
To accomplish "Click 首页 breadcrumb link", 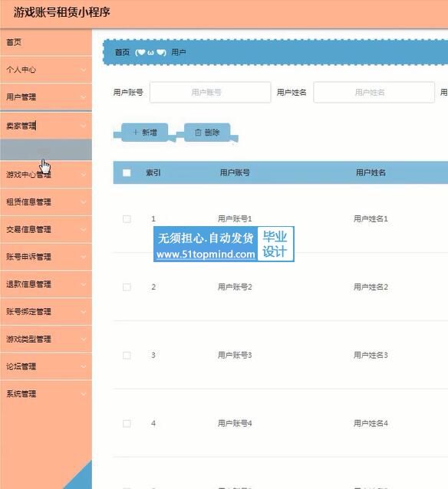I will coord(122,52).
